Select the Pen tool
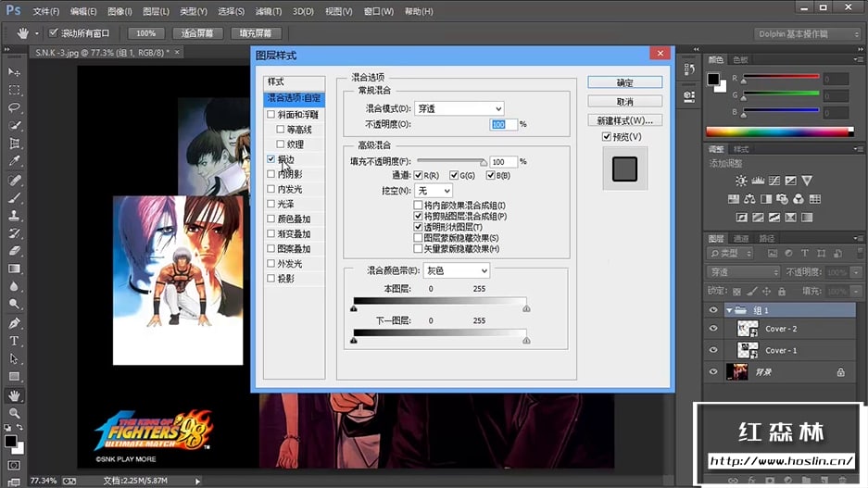 click(x=15, y=323)
